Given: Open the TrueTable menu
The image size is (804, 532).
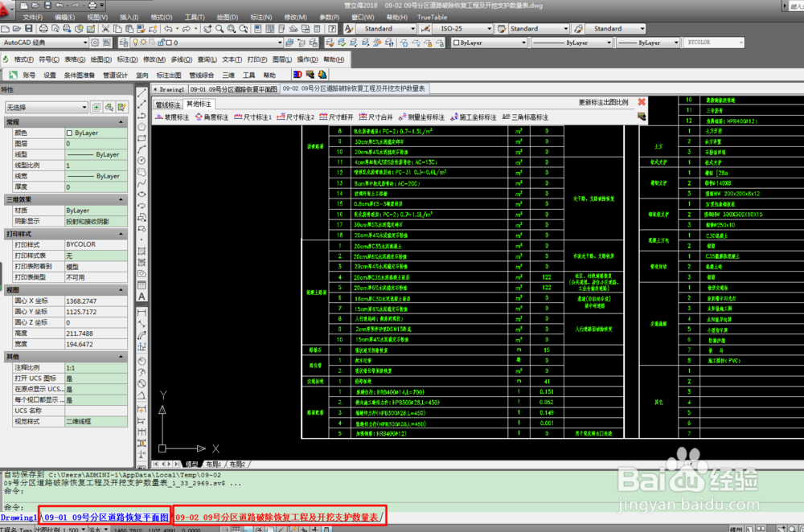Looking at the screenshot, I should tap(432, 18).
